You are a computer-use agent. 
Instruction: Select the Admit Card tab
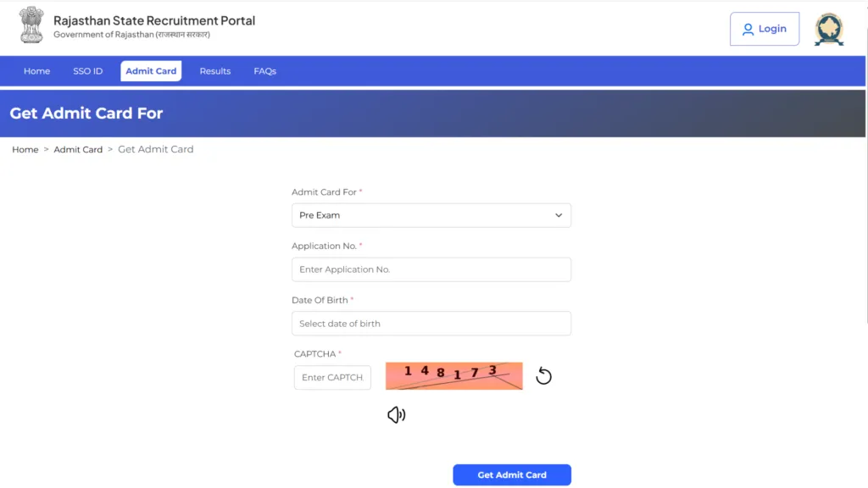tap(151, 71)
